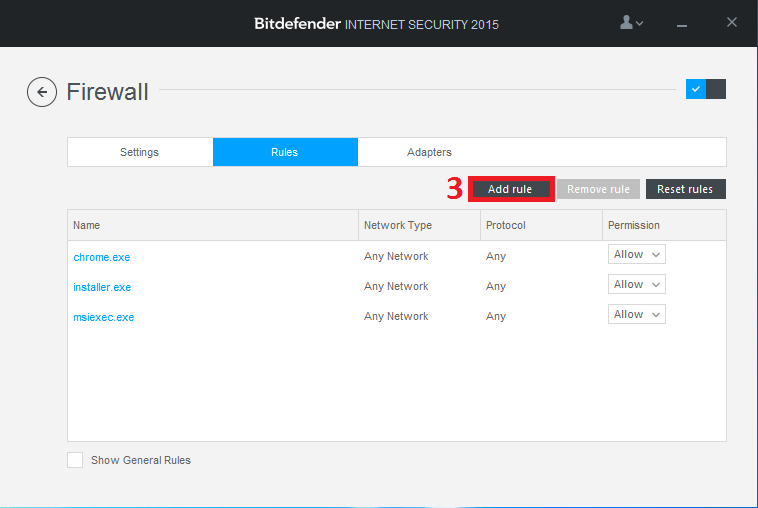
Task: Expand Permission dropdown for msiexec.exe
Action: [637, 314]
